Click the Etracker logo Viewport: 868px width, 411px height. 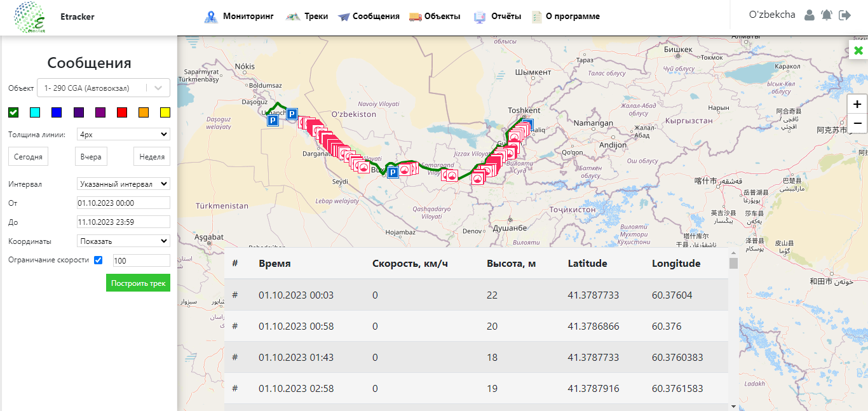pos(30,17)
